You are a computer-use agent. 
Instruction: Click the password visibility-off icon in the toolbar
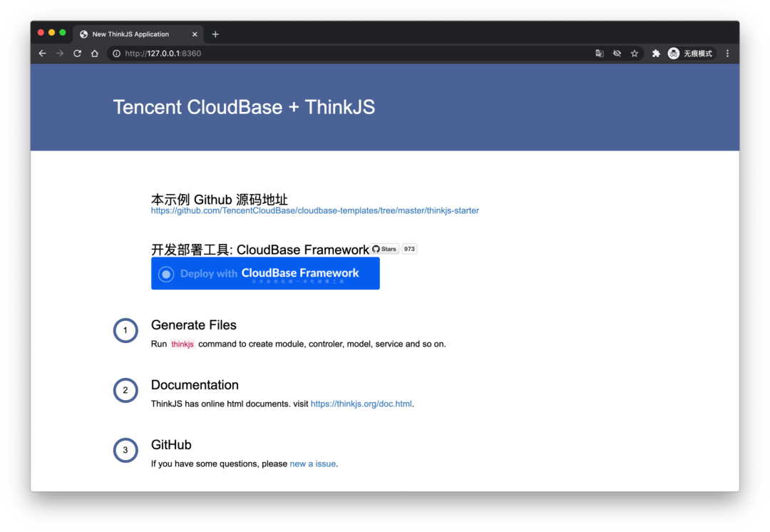pyautogui.click(x=617, y=53)
